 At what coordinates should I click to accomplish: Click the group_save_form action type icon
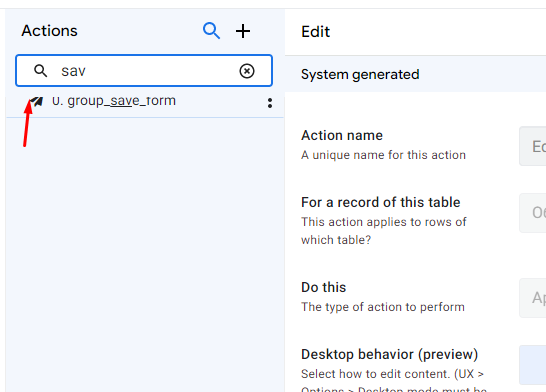click(x=37, y=102)
